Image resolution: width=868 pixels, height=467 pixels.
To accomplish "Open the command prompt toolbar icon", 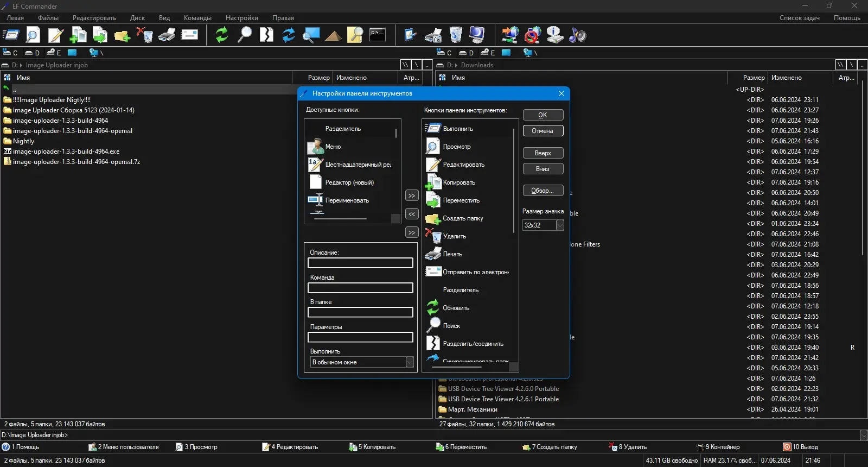I will 378,35.
